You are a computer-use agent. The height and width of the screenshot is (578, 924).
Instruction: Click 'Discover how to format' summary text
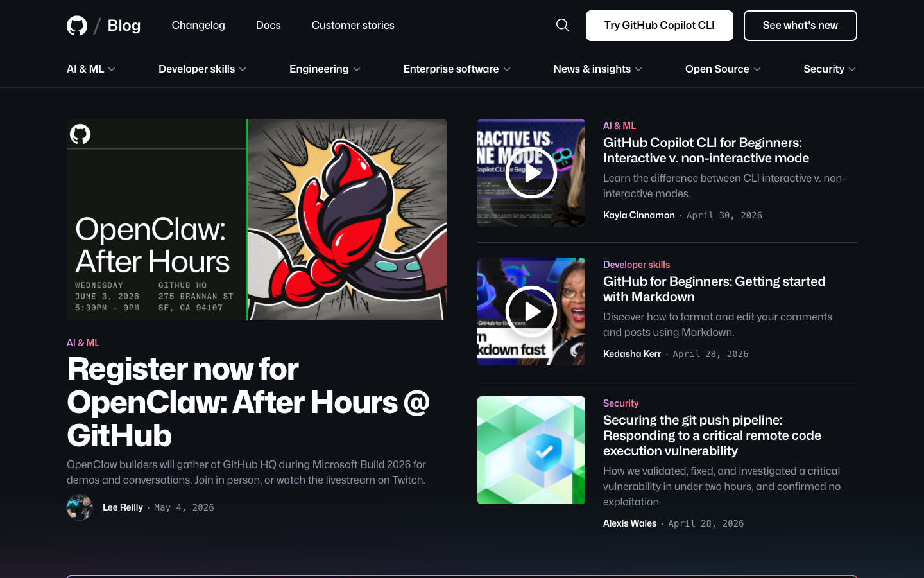pos(717,324)
